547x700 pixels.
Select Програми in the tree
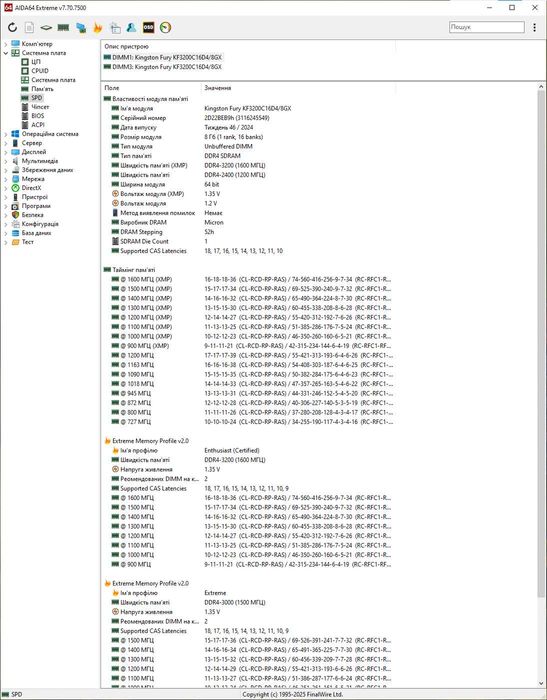tap(36, 206)
